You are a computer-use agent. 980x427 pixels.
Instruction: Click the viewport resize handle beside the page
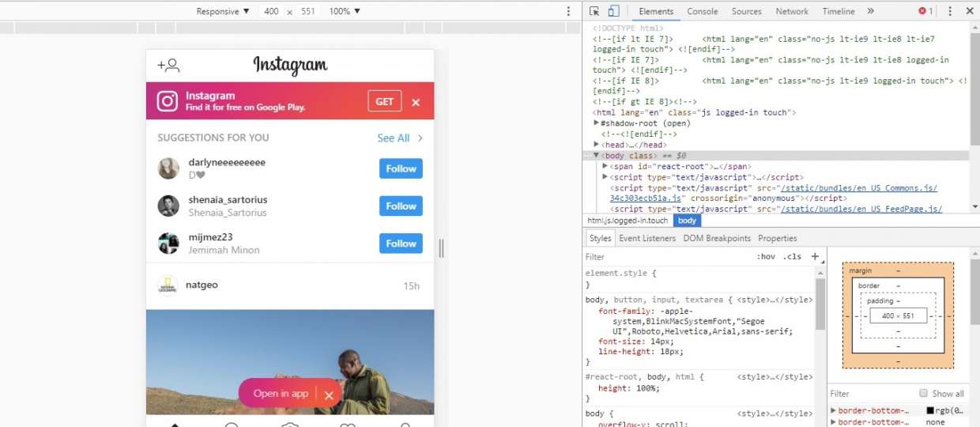(x=441, y=248)
